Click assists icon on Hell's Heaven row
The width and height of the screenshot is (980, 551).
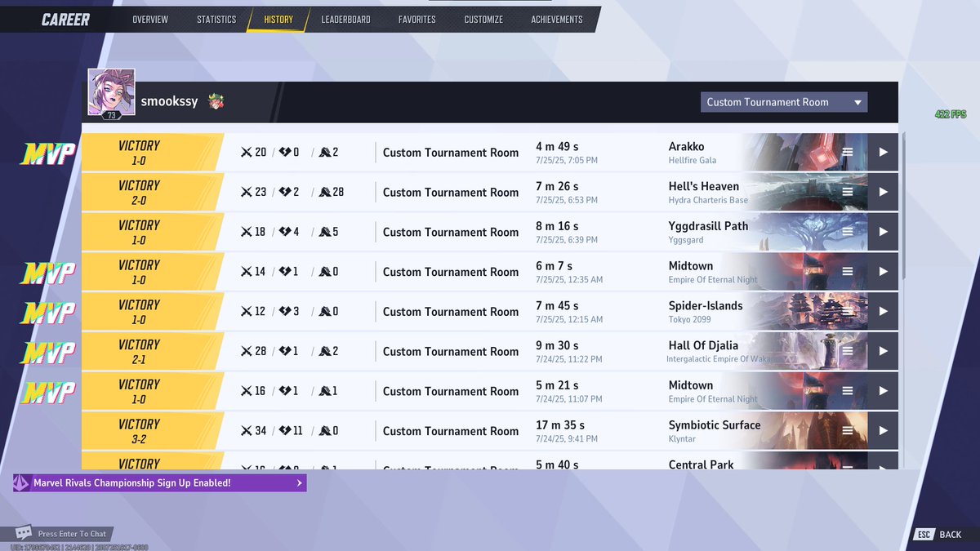324,192
